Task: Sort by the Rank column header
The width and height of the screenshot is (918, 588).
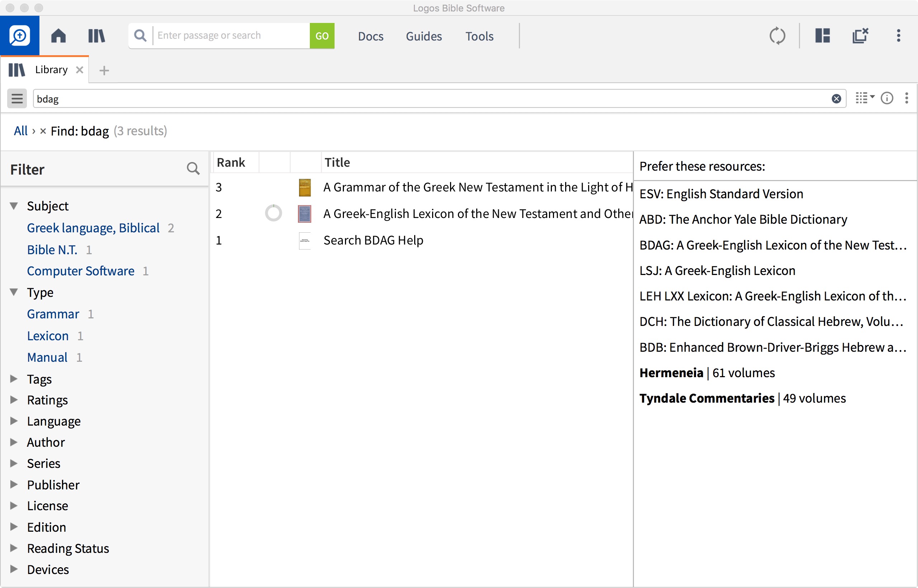Action: pyautogui.click(x=231, y=163)
